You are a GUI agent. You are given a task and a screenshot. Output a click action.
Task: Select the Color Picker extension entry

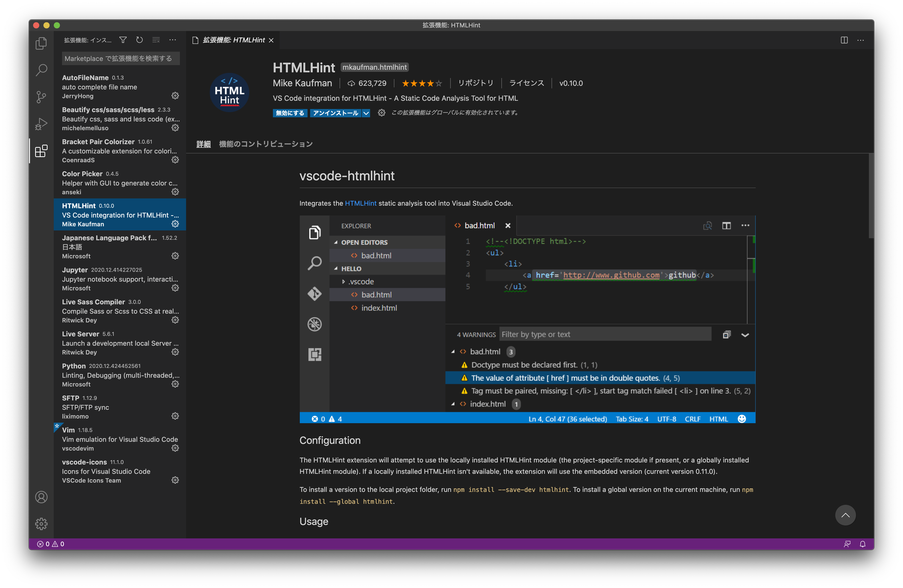point(120,182)
